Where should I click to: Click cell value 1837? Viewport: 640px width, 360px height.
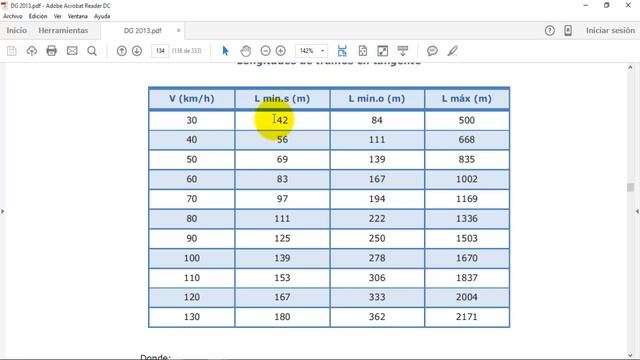(467, 278)
